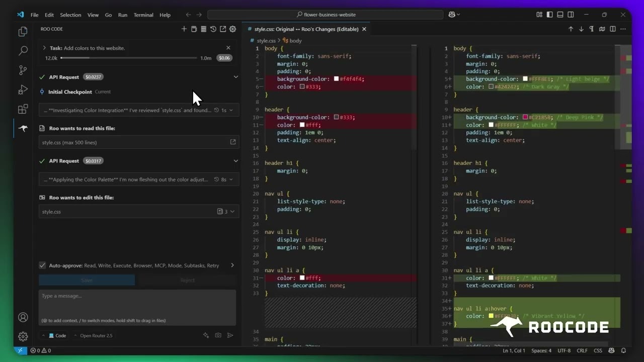This screenshot has height=362, width=644.
Task: Click the camera icon to add image
Action: [x=218, y=335]
